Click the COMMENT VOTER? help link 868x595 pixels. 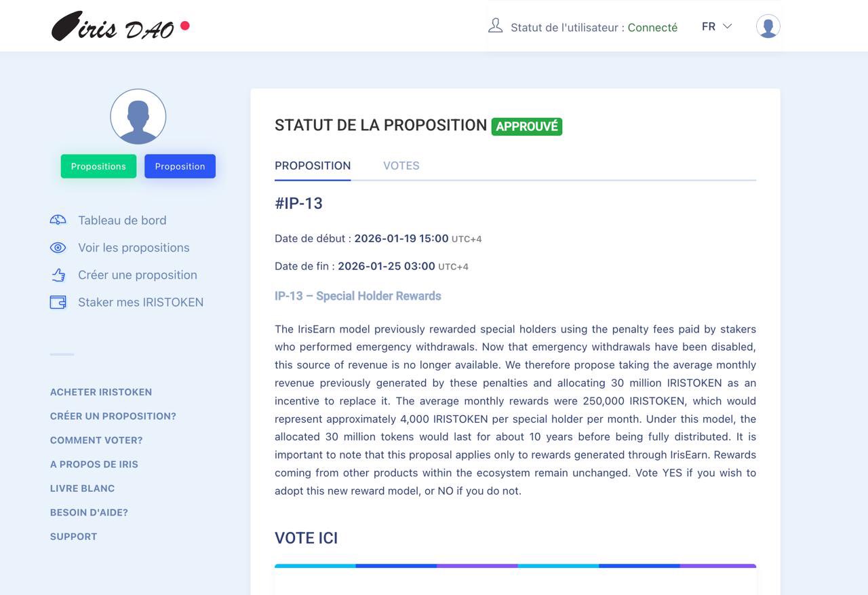tap(96, 440)
